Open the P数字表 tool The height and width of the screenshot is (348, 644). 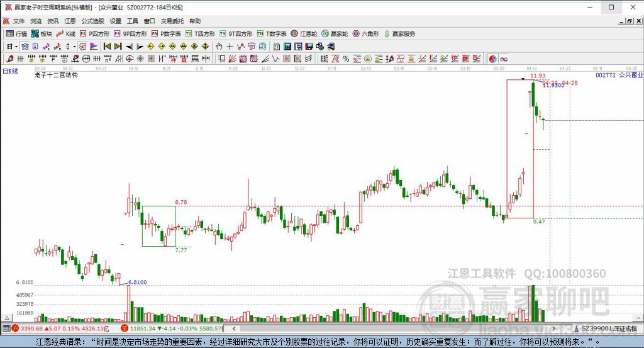[166, 34]
